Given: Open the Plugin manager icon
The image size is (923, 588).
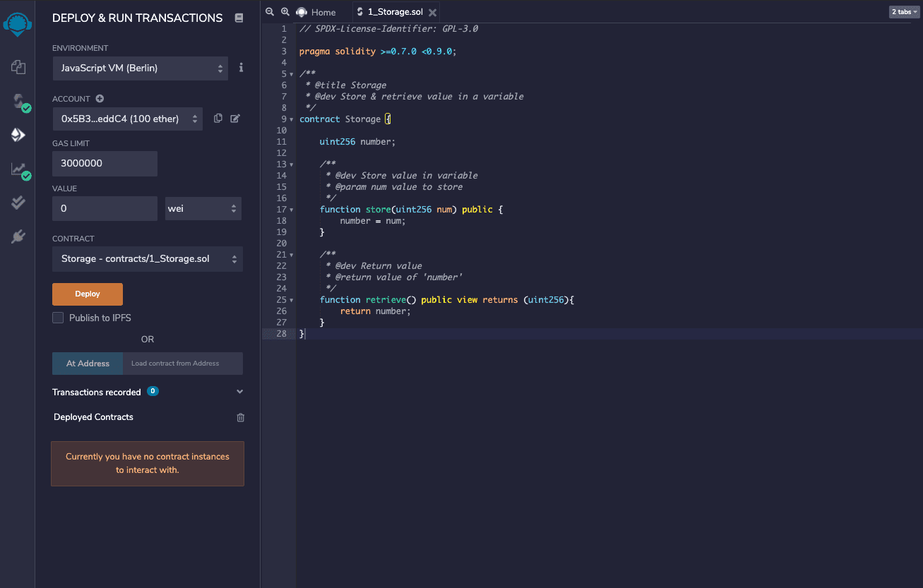Looking at the screenshot, I should [18, 236].
